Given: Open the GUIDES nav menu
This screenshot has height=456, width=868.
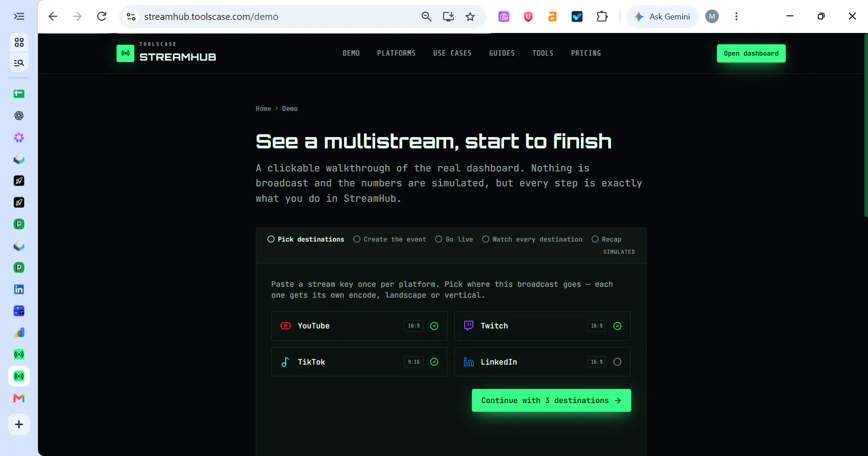Looking at the screenshot, I should 502,53.
